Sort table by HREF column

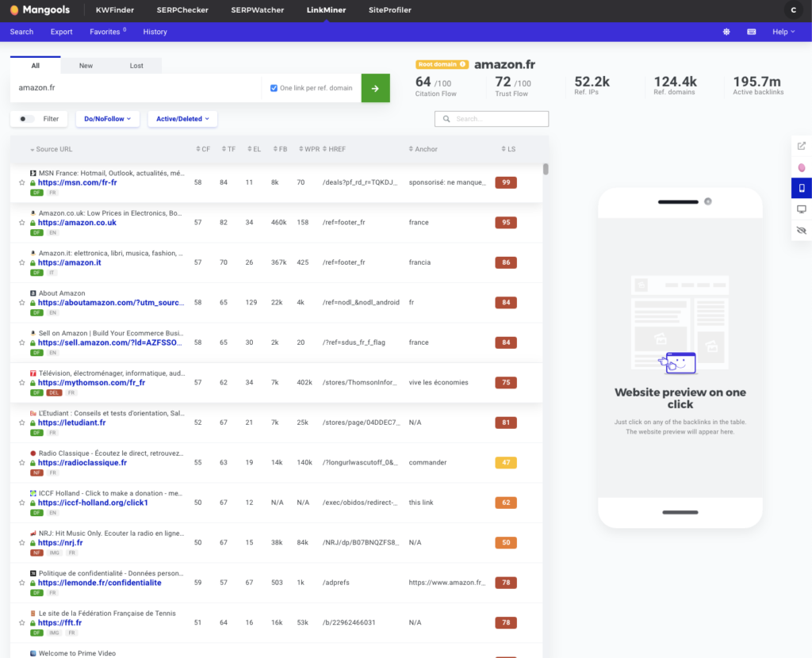(334, 149)
